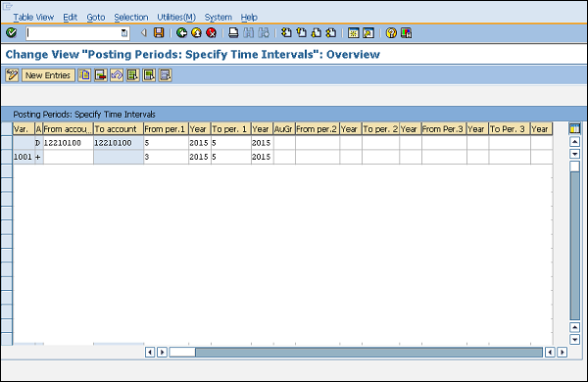Click the green Back arrow icon

182,33
